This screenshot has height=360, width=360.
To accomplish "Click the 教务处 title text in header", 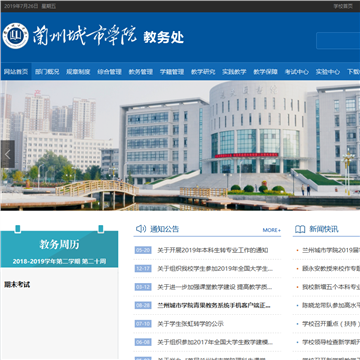I will pos(164,37).
